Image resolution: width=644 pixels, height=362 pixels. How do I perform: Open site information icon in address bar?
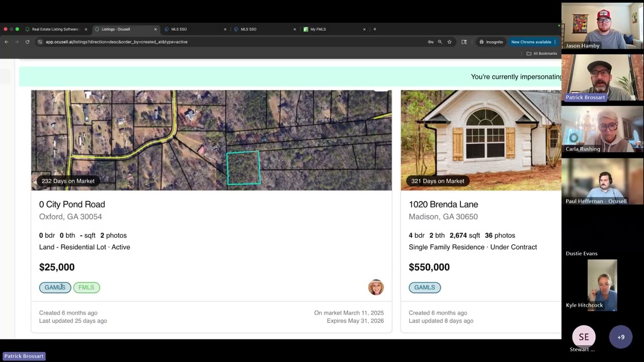[x=40, y=42]
